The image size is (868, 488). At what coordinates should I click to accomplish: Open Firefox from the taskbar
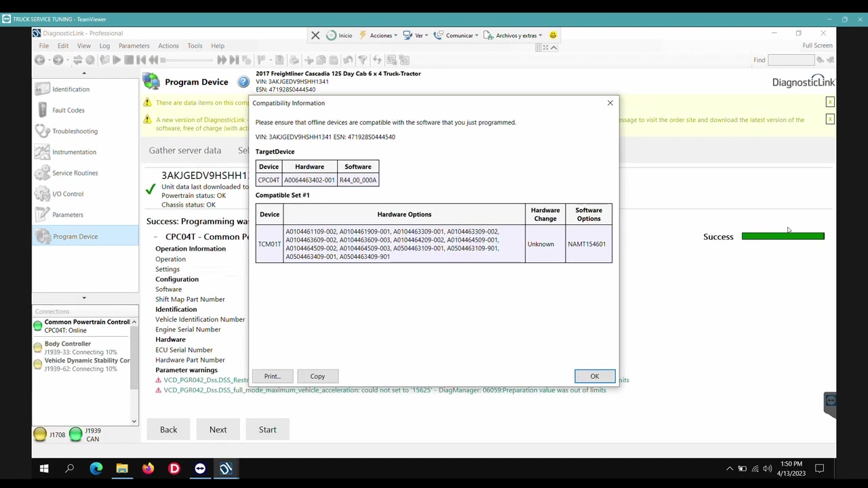pyautogui.click(x=148, y=468)
